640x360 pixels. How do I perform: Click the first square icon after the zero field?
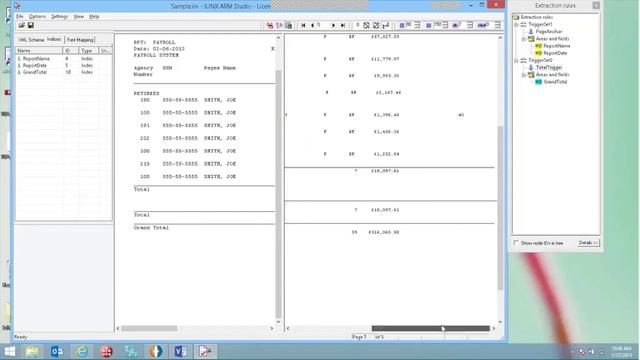(366, 25)
